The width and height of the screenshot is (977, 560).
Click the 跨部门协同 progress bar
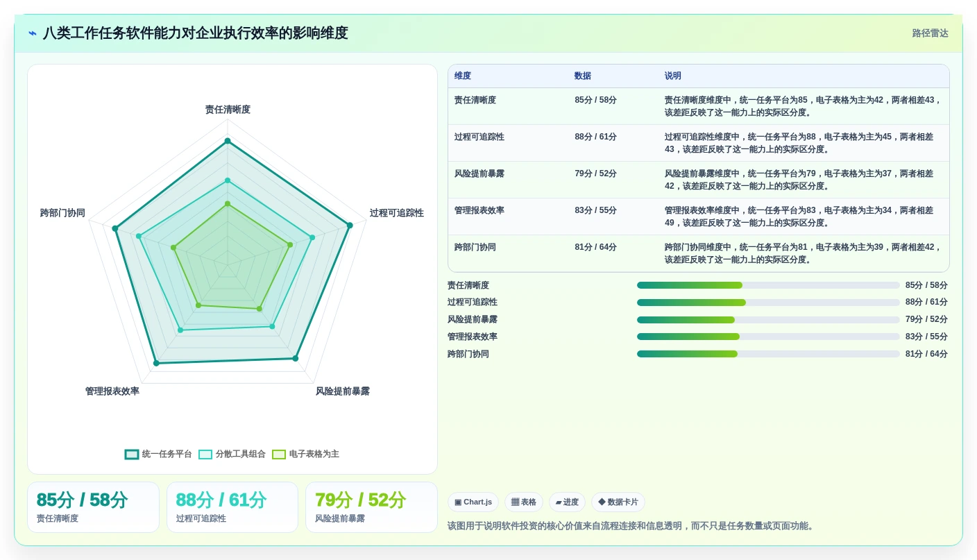pyautogui.click(x=768, y=354)
